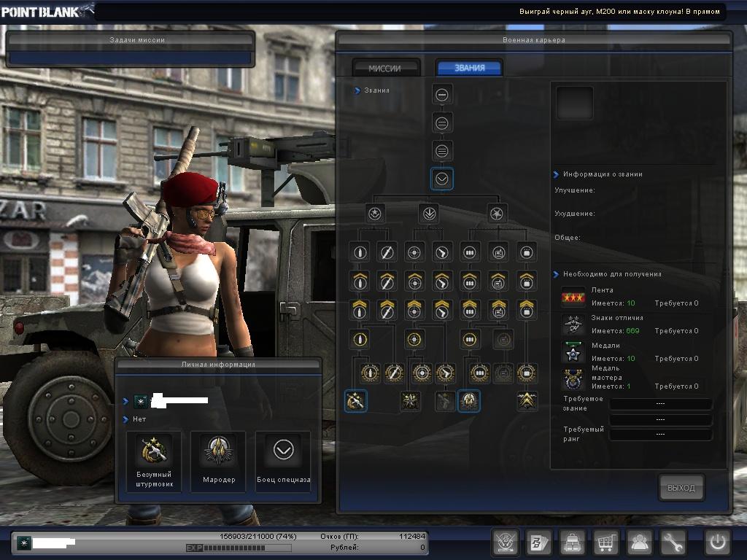The image size is (747, 560).
Task: Select the single-stripe rank icon
Action: [441, 95]
